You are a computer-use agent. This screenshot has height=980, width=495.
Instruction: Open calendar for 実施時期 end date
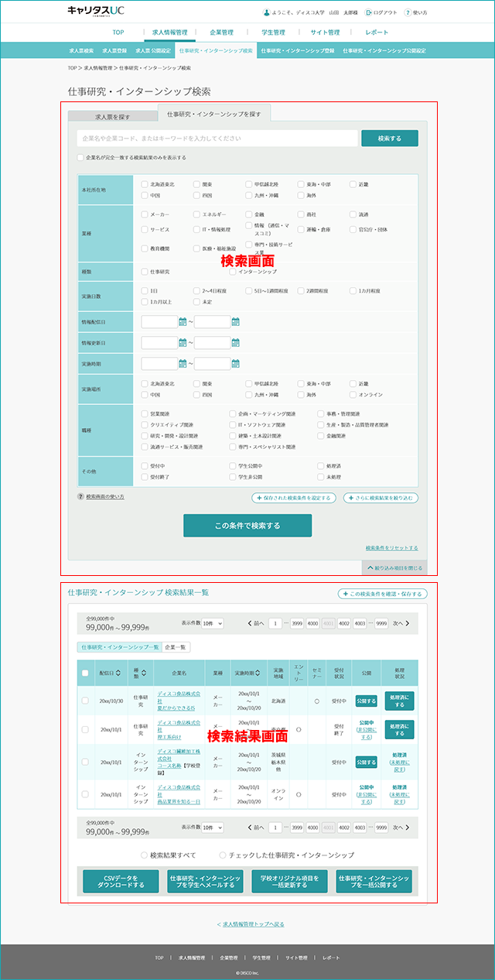[x=235, y=363]
